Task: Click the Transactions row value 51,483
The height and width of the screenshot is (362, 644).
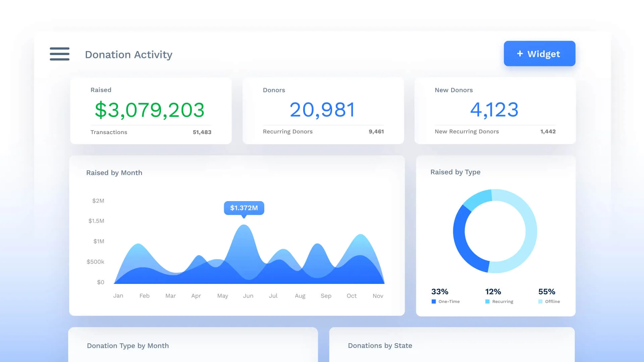Action: tap(202, 132)
